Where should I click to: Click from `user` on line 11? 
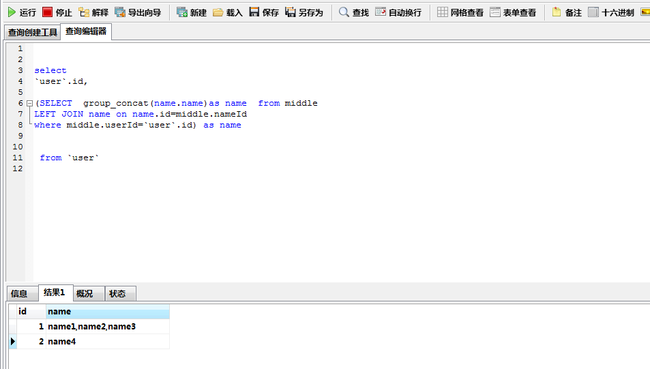tap(69, 158)
